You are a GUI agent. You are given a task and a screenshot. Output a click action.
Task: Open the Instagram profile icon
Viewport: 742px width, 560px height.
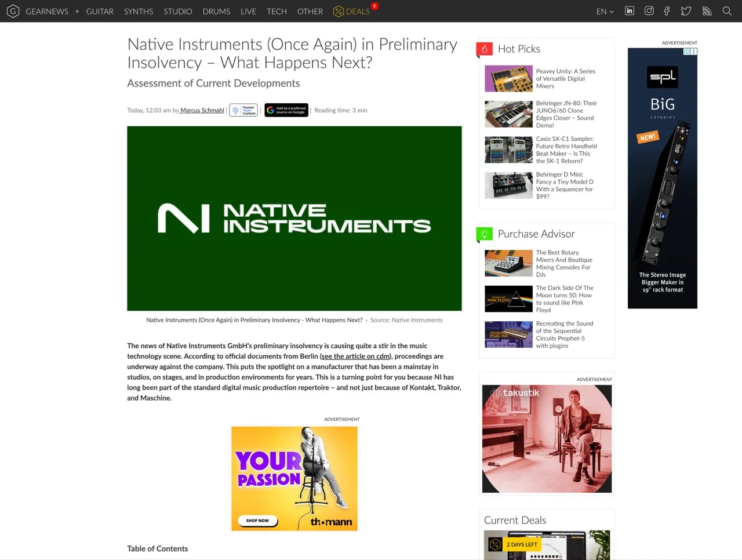[x=649, y=10]
